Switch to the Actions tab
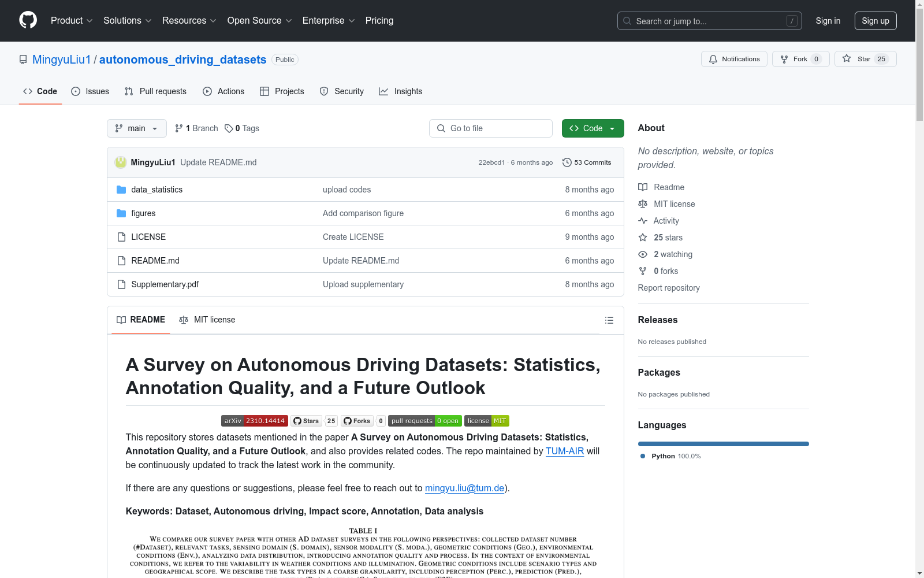 223,91
